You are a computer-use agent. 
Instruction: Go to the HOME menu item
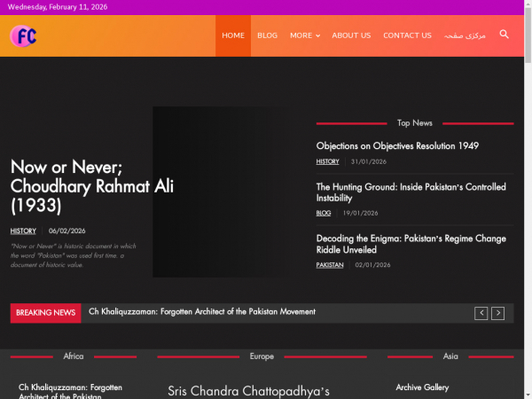point(233,35)
